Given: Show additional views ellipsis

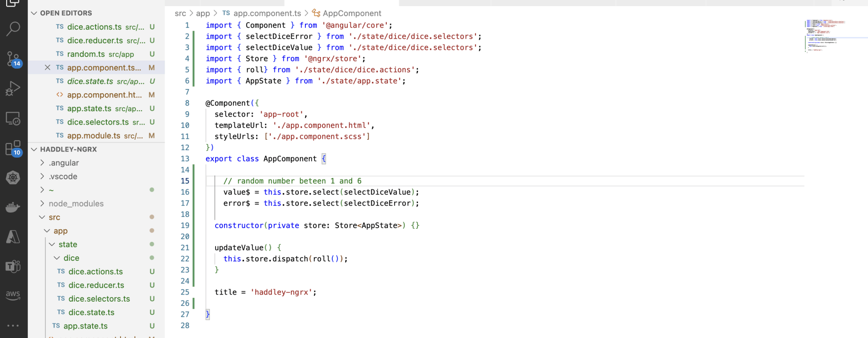Looking at the screenshot, I should (13, 326).
